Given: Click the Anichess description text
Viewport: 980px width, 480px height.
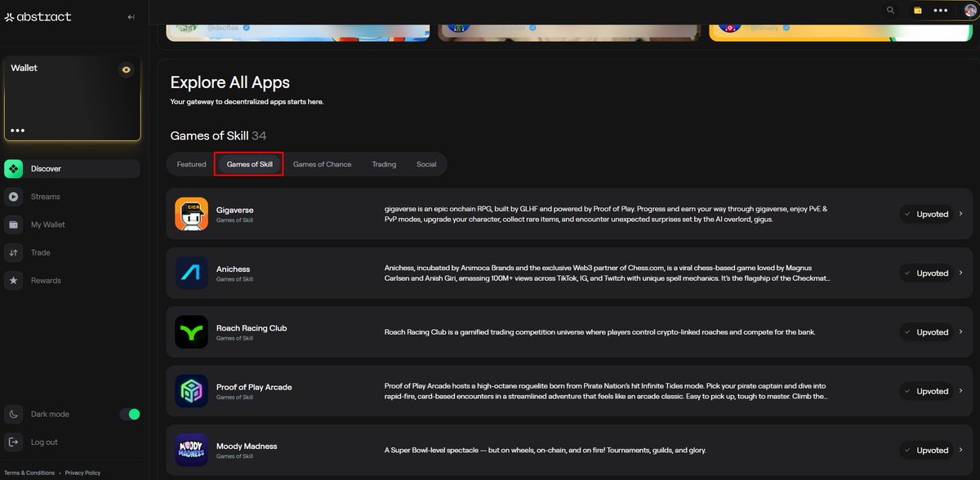Looking at the screenshot, I should coord(608,273).
